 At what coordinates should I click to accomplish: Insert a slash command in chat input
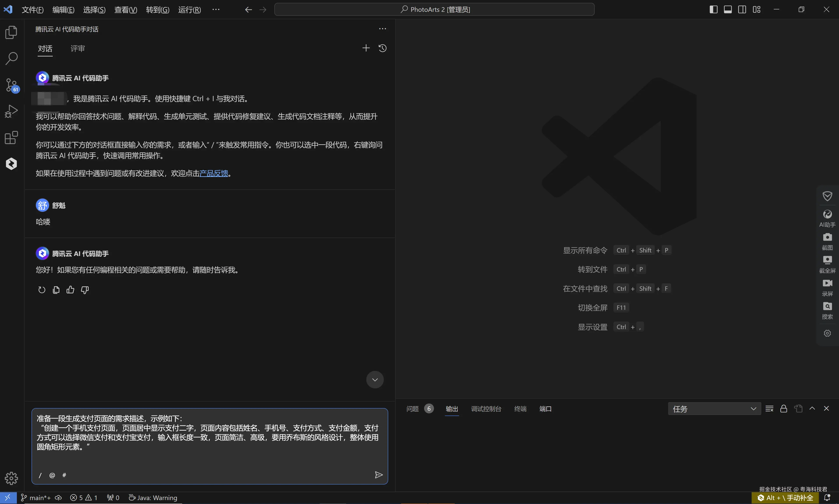pos(40,475)
